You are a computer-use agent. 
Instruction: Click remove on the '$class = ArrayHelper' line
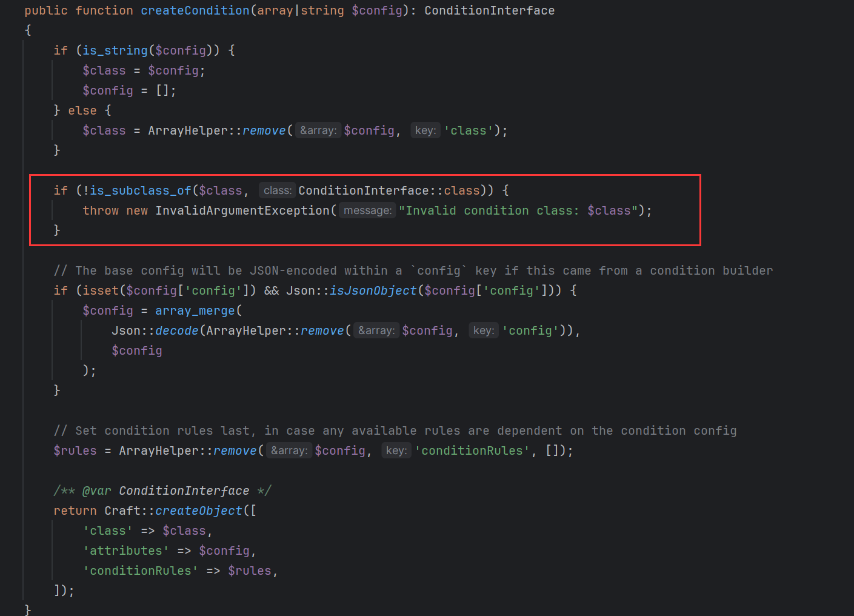[x=264, y=130]
